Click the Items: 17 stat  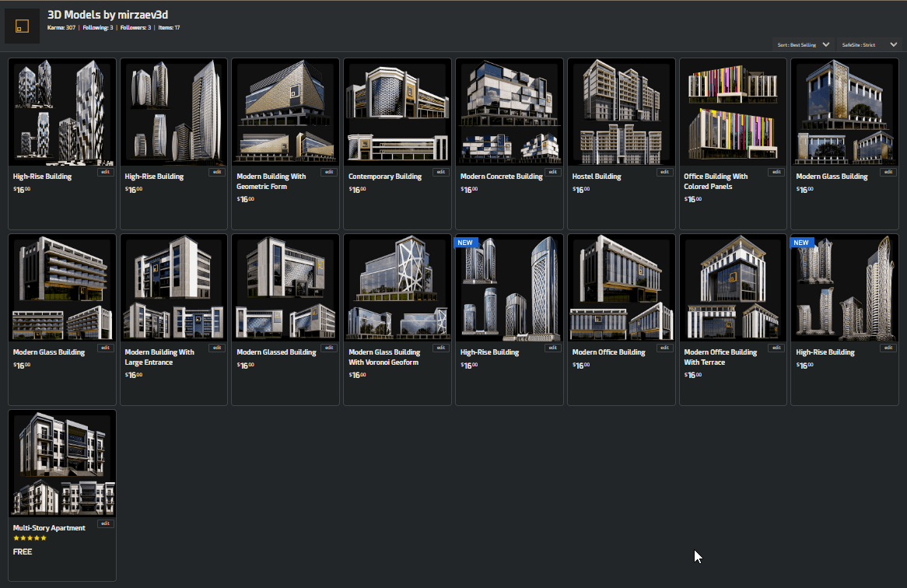(x=169, y=28)
